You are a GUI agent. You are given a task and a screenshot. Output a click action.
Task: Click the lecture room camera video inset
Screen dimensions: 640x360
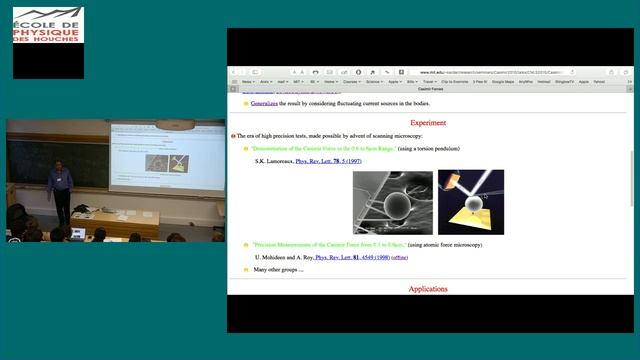tap(116, 180)
